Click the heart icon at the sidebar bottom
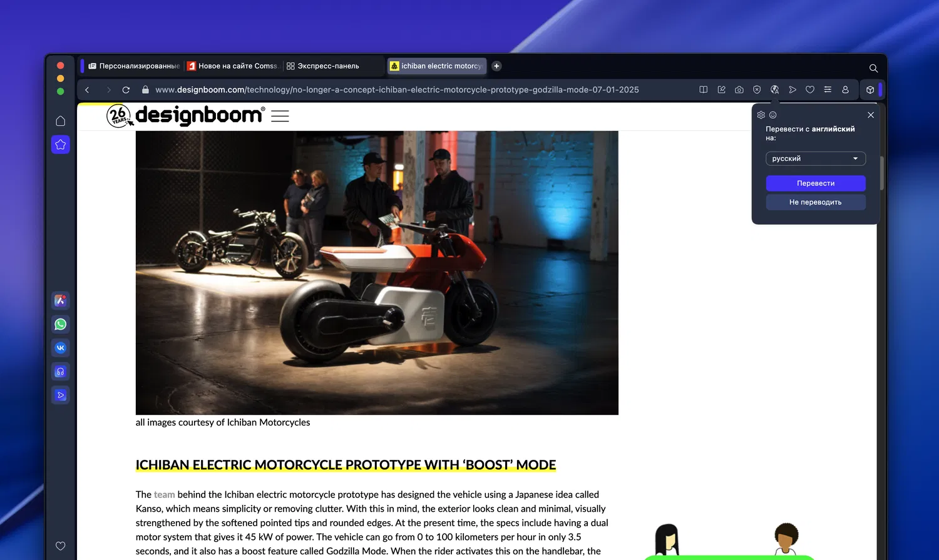This screenshot has width=939, height=560. click(x=60, y=546)
